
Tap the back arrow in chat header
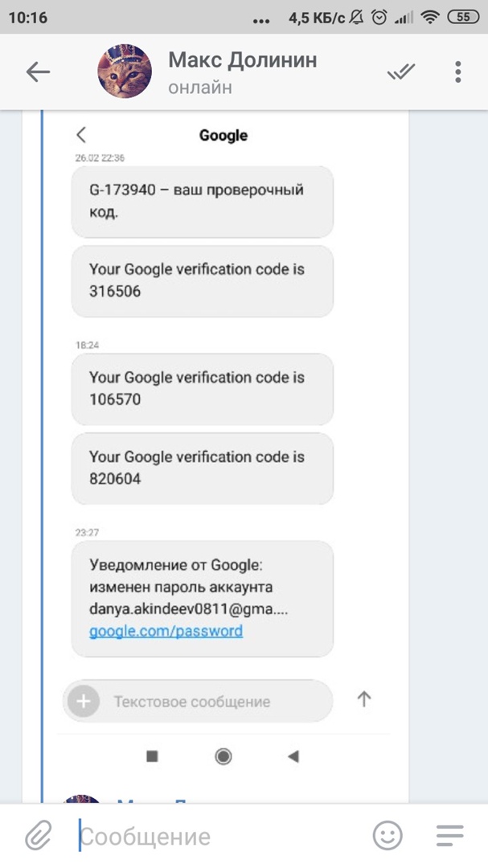(38, 72)
